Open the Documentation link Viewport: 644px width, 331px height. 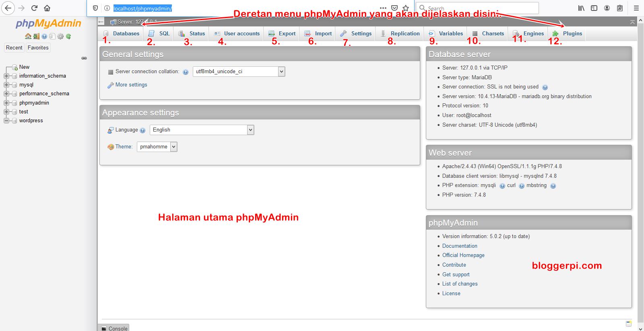tap(460, 246)
